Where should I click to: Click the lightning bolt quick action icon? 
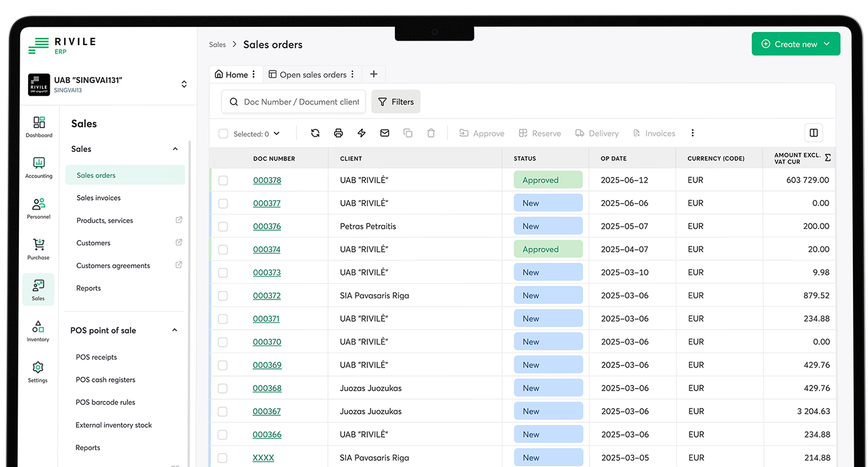click(361, 133)
